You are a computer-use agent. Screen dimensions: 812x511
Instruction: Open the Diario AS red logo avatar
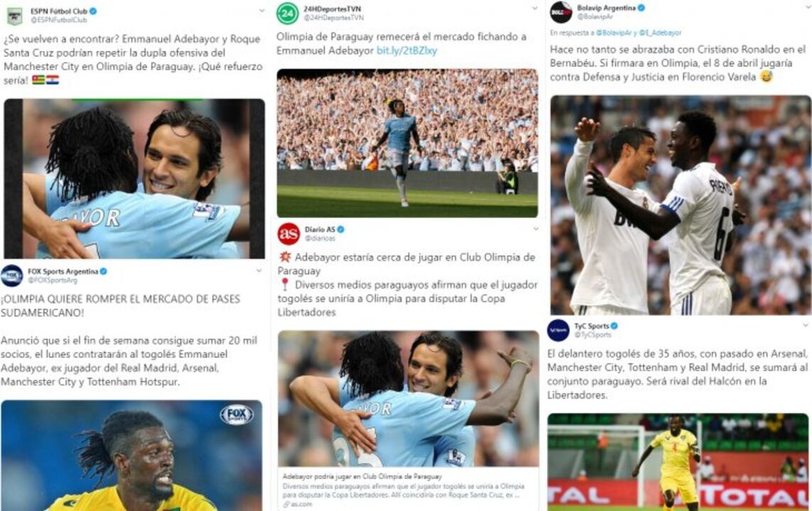click(288, 233)
